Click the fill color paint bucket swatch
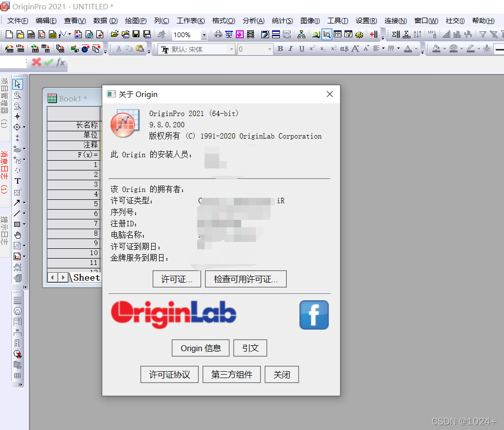This screenshot has height=430, width=504. [x=436, y=49]
